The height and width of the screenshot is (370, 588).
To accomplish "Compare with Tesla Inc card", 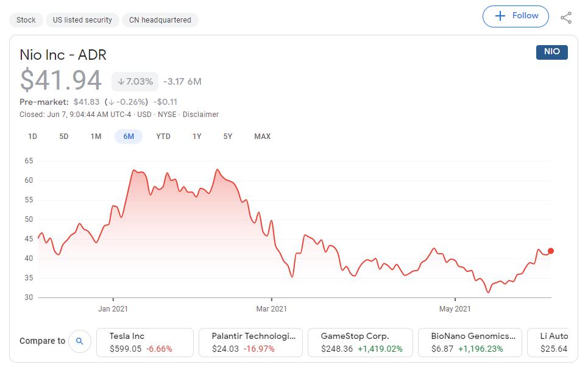I will coord(145,343).
